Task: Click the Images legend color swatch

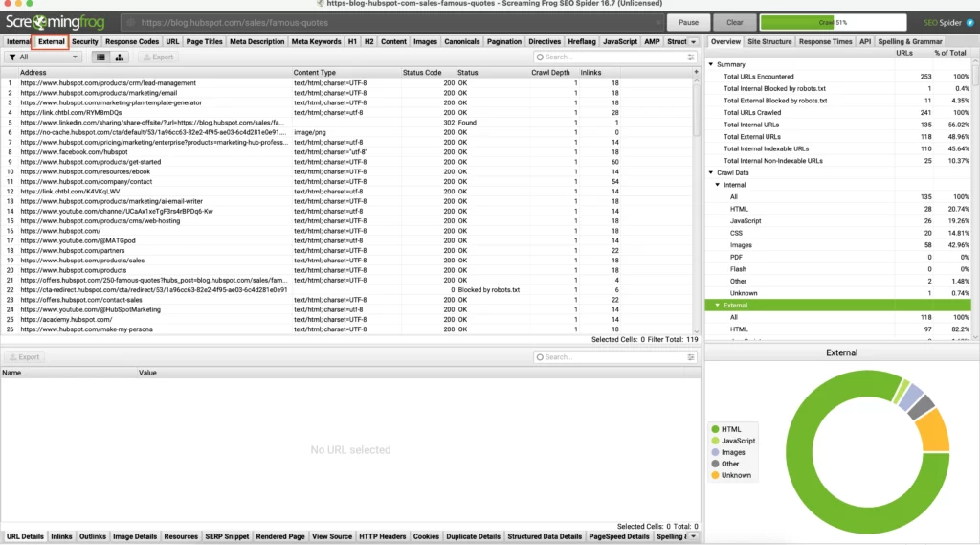Action: (x=715, y=452)
